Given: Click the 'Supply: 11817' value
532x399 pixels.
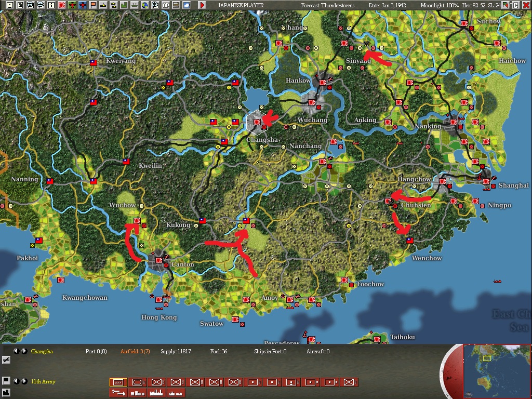Looking at the screenshot, I should point(176,351).
